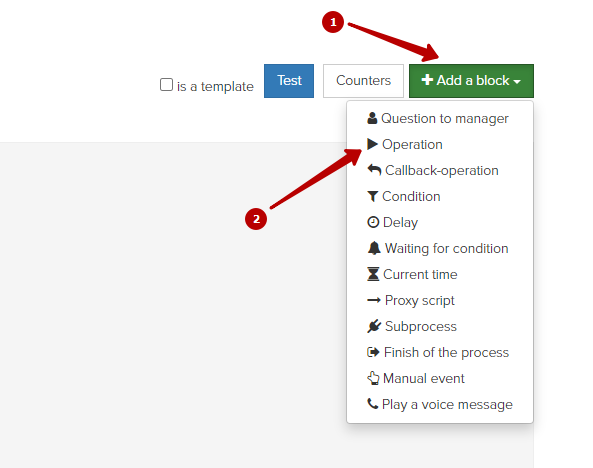Click the funnel icon for Condition
The height and width of the screenshot is (468, 593).
pyautogui.click(x=373, y=196)
